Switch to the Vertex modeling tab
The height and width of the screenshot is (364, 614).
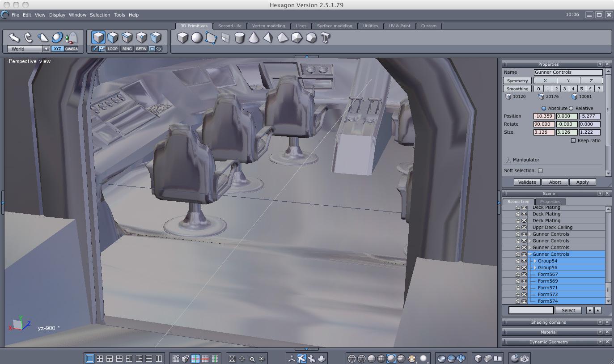[268, 26]
